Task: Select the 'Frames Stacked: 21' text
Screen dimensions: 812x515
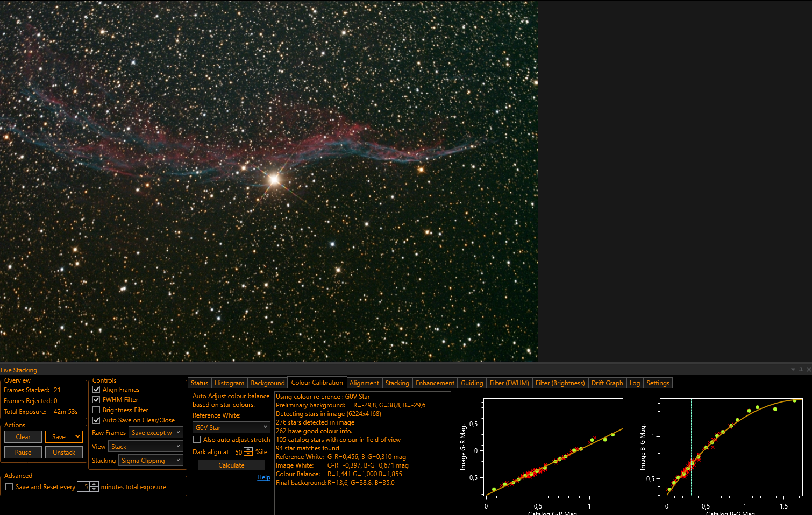Action: (32, 390)
